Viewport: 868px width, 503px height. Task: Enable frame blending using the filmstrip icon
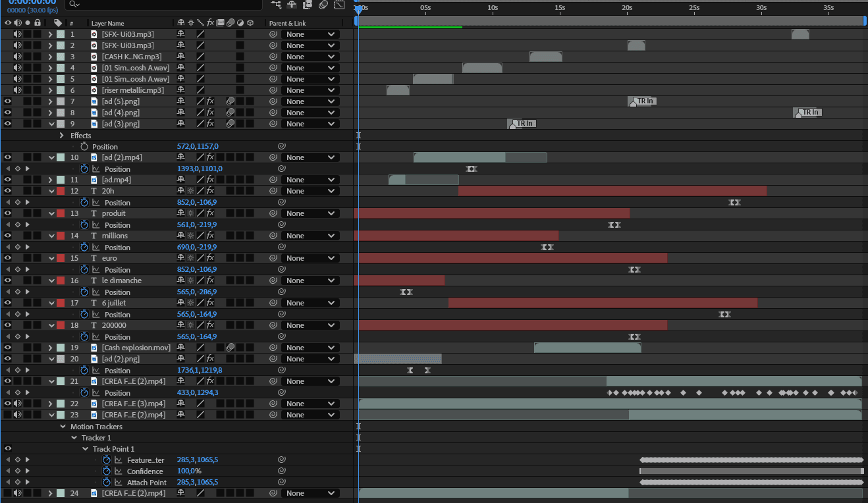(308, 5)
